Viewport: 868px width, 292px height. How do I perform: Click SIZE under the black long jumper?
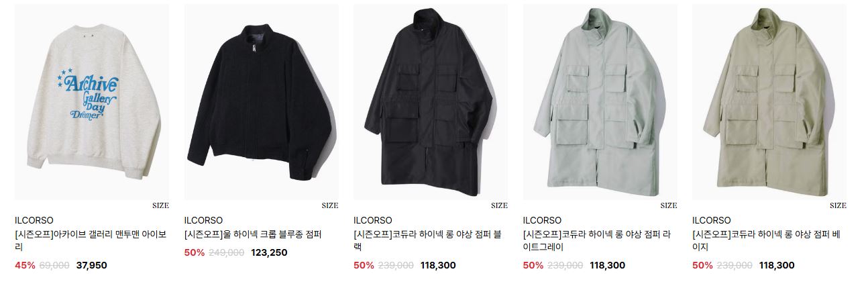point(500,205)
